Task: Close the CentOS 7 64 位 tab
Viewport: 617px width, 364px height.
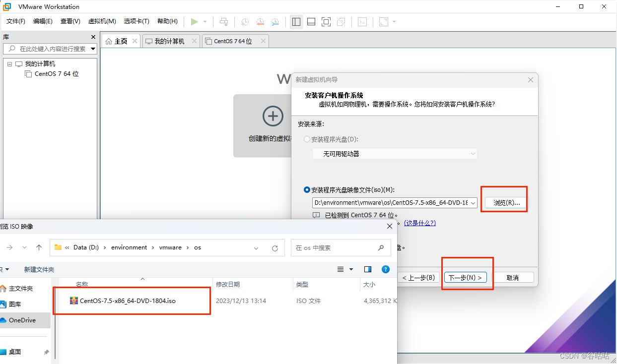Action: pyautogui.click(x=263, y=41)
